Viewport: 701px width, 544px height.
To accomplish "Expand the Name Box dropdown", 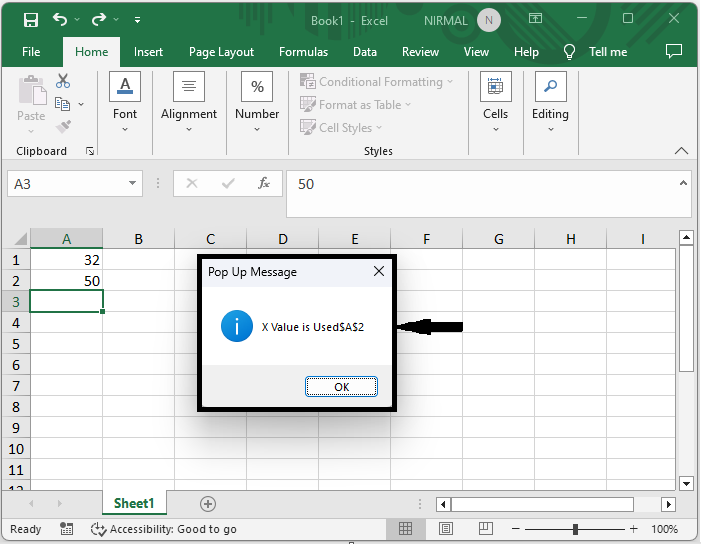I will 133,184.
